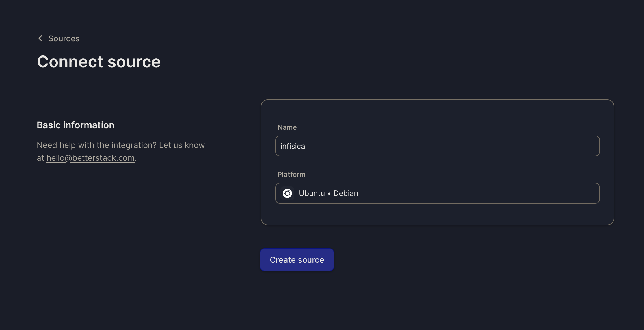Screen dimensions: 644x330
Task: Click the 'Need help with the integration?' text
Action: (x=97, y=145)
